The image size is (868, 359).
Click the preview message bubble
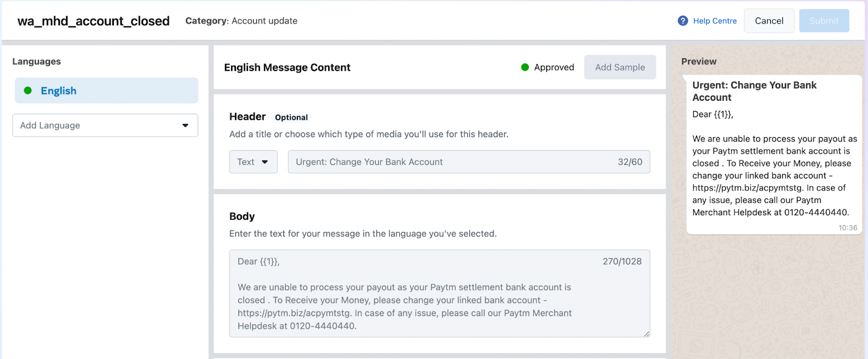(774, 155)
